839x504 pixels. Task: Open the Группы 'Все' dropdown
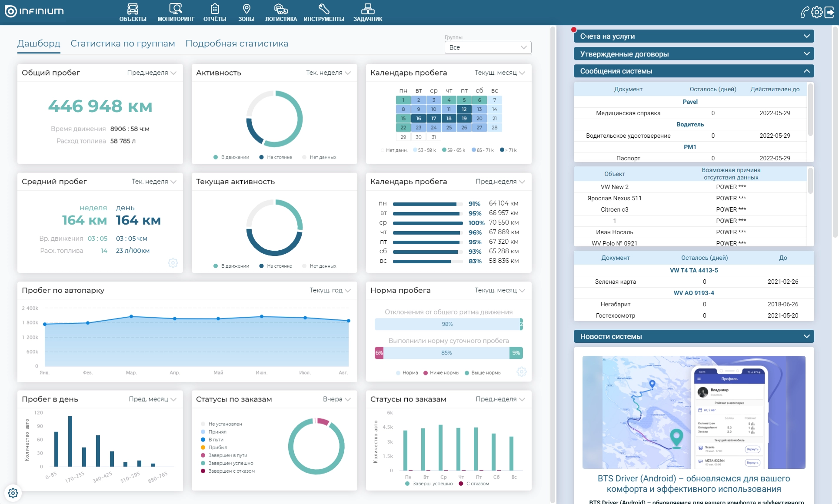pos(488,47)
